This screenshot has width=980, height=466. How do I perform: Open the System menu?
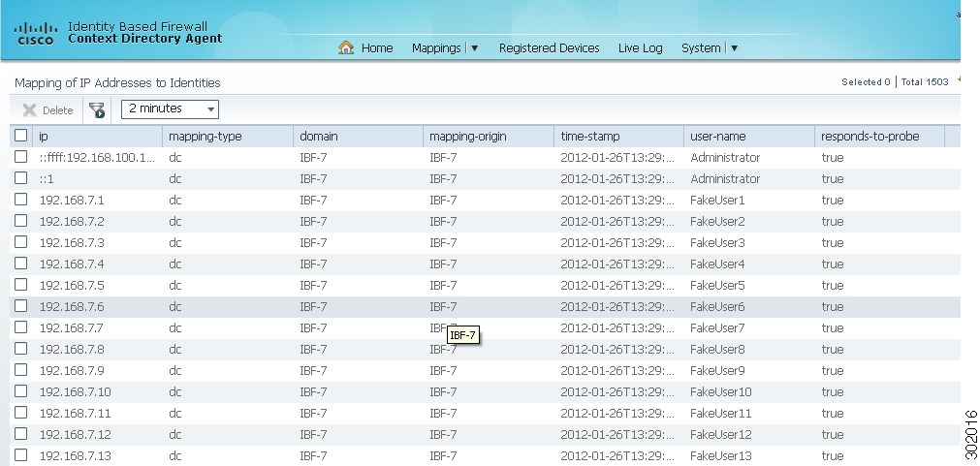[x=701, y=48]
